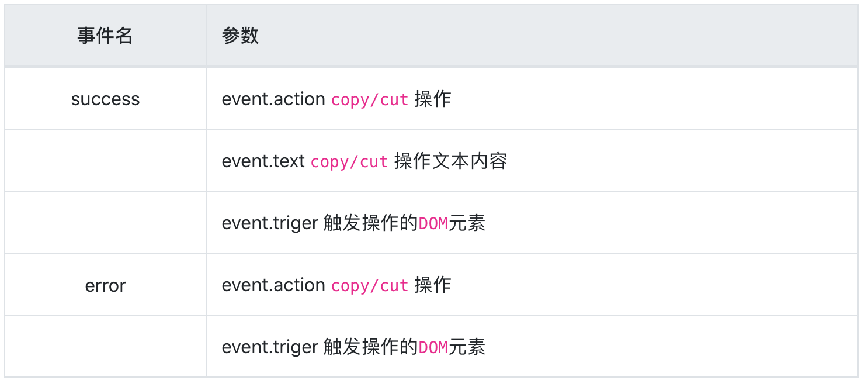The width and height of the screenshot is (868, 380).
Task: Click copy/cut code in error action row
Action: pos(370,286)
